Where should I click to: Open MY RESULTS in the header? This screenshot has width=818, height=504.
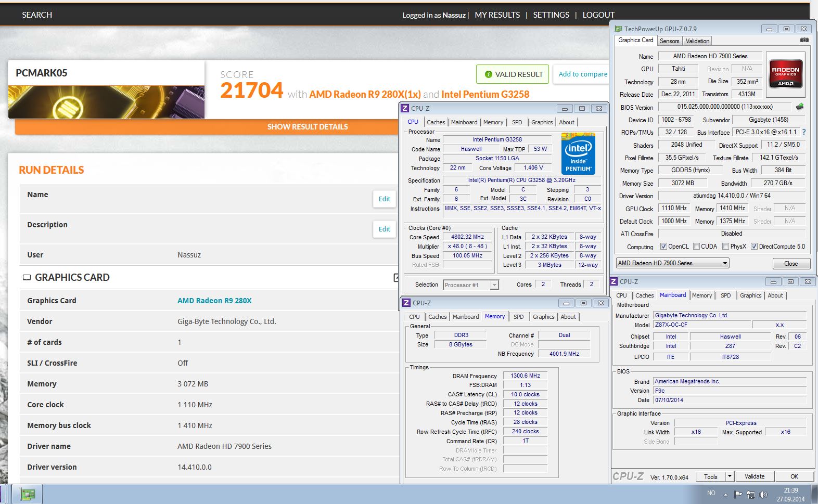coord(497,15)
